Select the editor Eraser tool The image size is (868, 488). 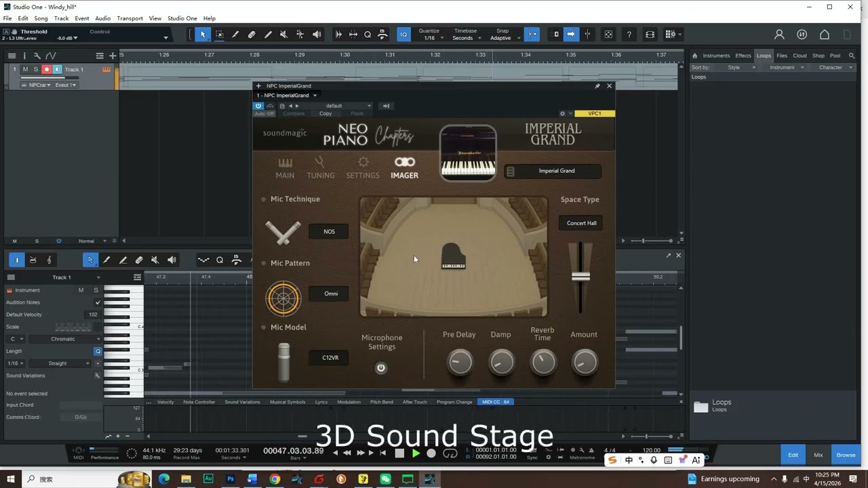click(x=139, y=260)
